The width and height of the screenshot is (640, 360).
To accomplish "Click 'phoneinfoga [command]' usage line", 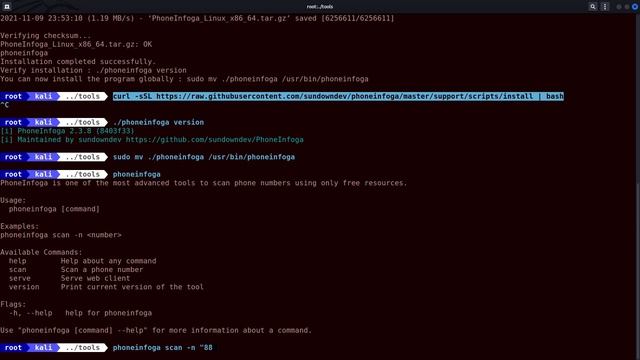I will coord(54,209).
